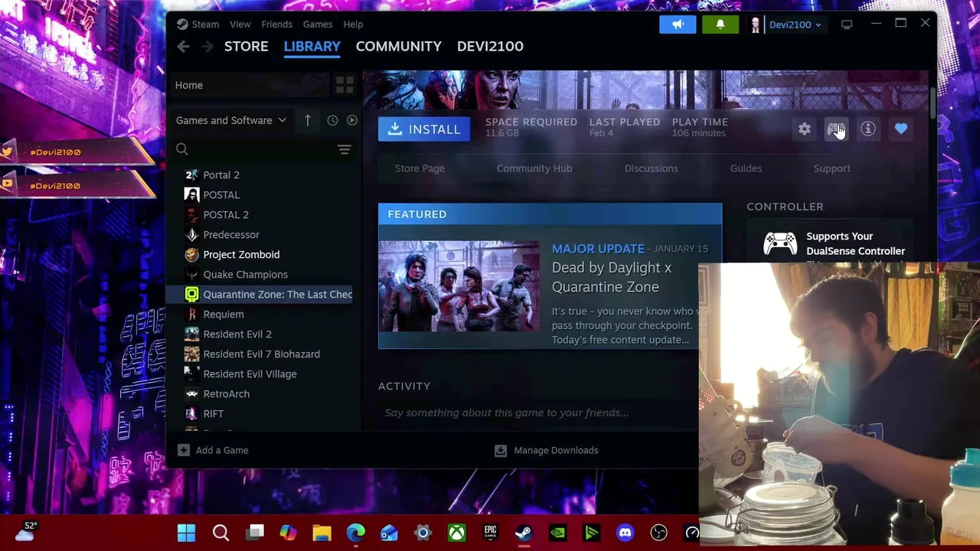
Task: Open controller layout icon
Action: click(836, 129)
